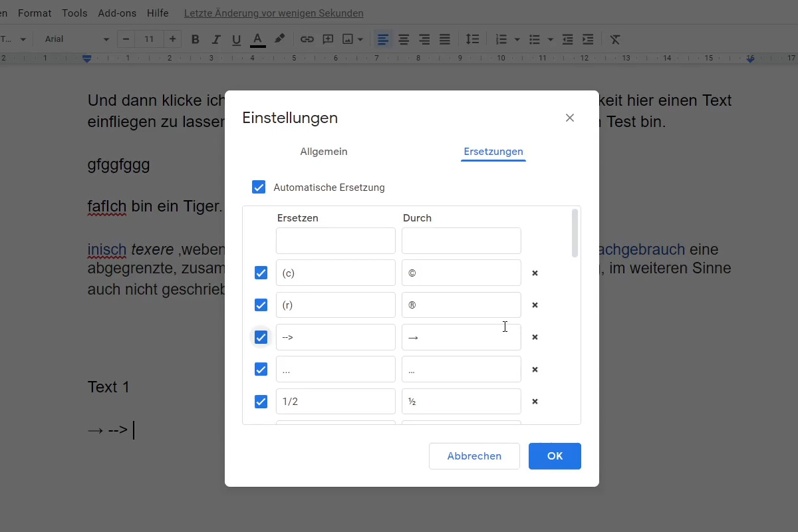
Task: Open the Hilfe menu
Action: (x=158, y=13)
